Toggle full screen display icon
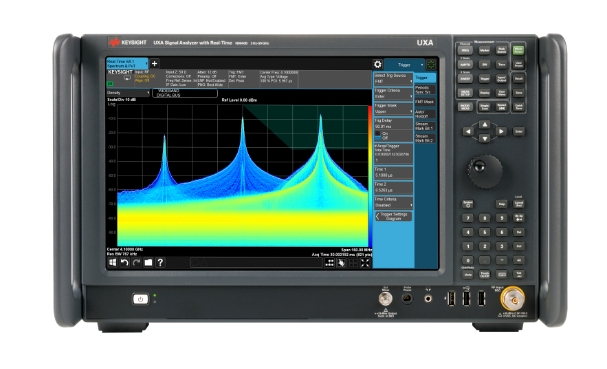Viewport: 607px width, 369px height. pos(365,263)
